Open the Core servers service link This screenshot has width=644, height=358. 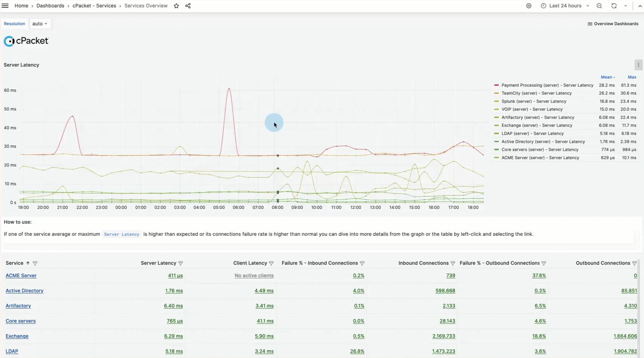pyautogui.click(x=20, y=321)
